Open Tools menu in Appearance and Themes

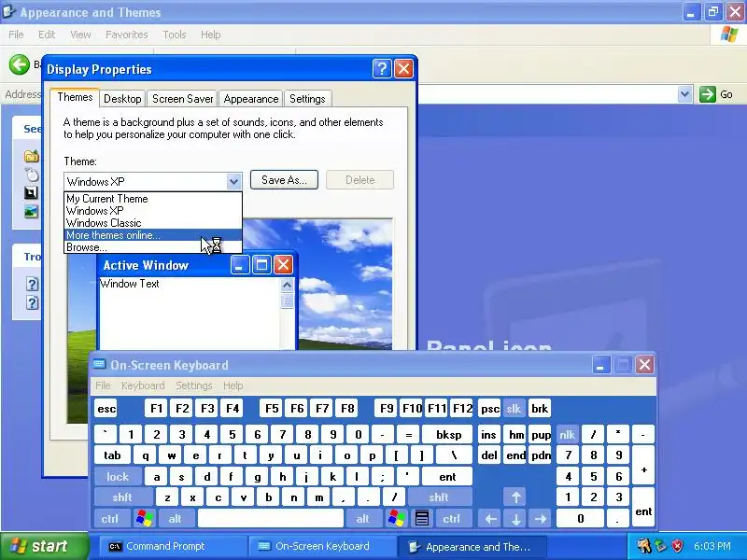click(x=175, y=35)
